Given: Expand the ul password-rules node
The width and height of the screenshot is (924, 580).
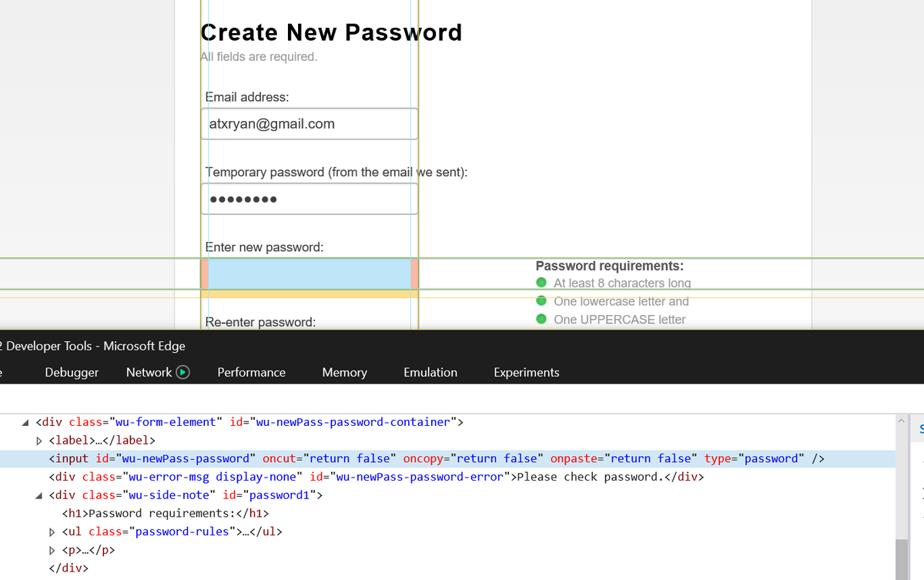Looking at the screenshot, I should pos(52,531).
